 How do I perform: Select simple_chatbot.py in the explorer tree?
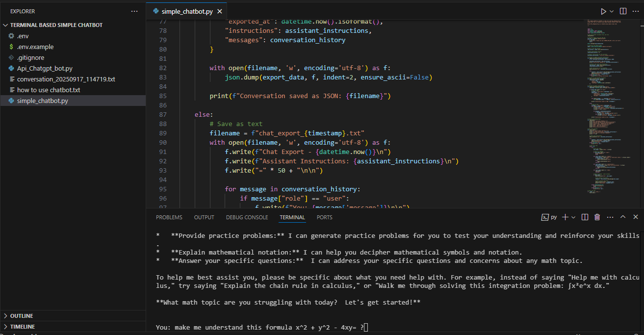[73, 101]
